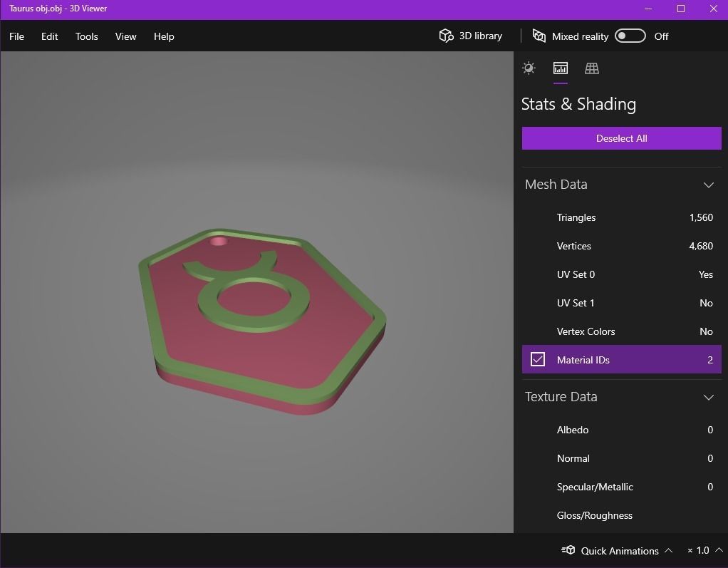Select the Specular/Metallic row
Image resolution: width=728 pixels, height=568 pixels.
point(621,487)
